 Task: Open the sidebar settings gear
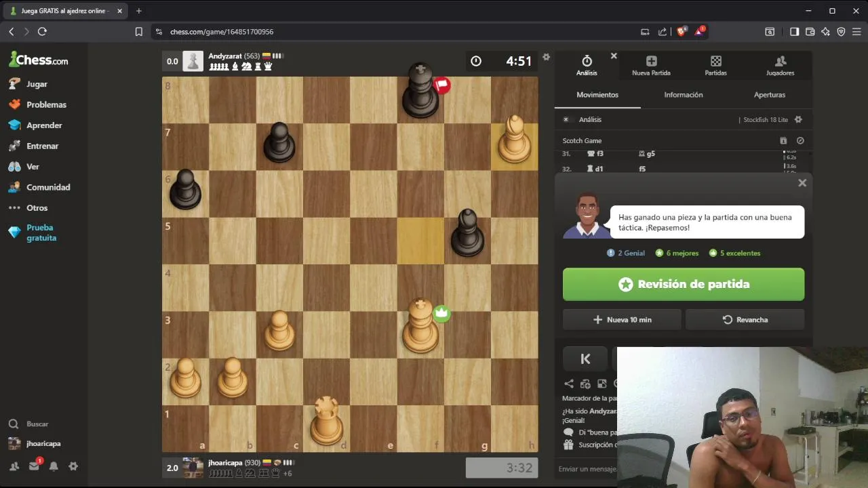[73, 466]
